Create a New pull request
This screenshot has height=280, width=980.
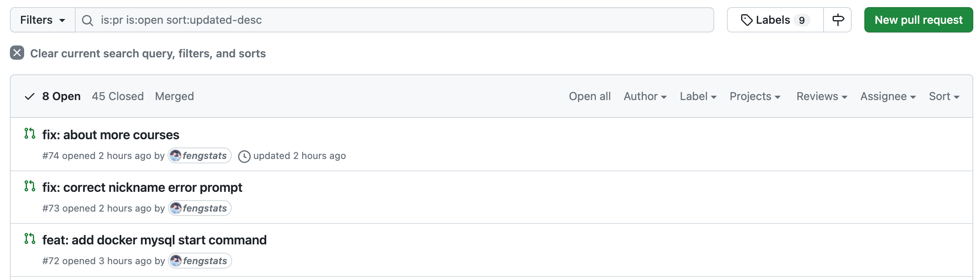tap(918, 20)
